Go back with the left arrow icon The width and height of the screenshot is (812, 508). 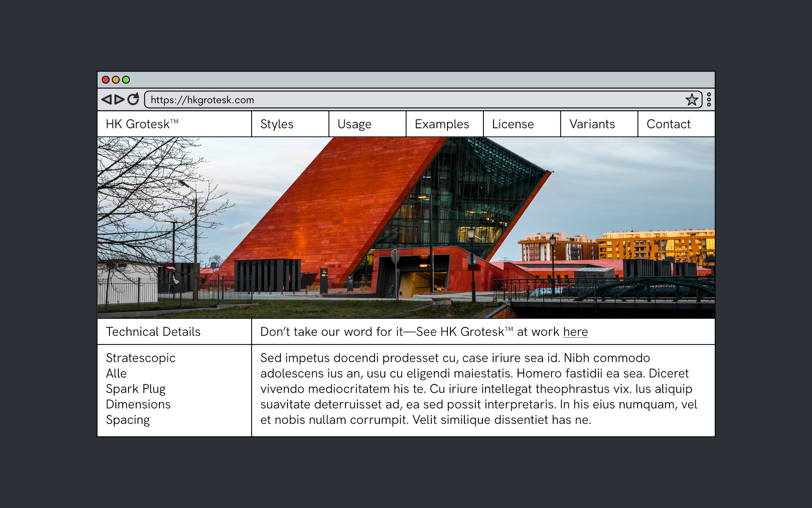pos(107,99)
